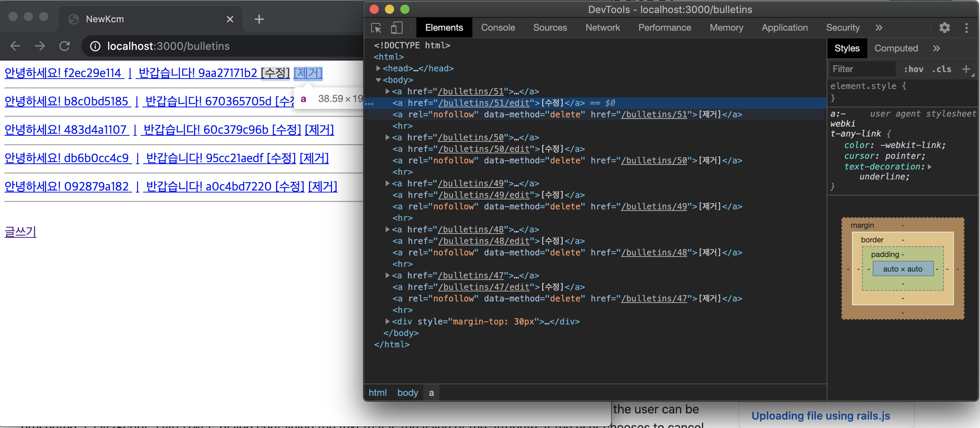Click the new style rule plus icon

coord(966,69)
